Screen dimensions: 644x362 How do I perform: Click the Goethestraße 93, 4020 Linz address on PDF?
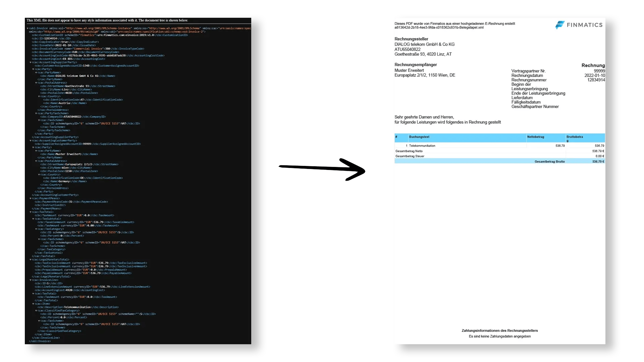click(x=423, y=54)
